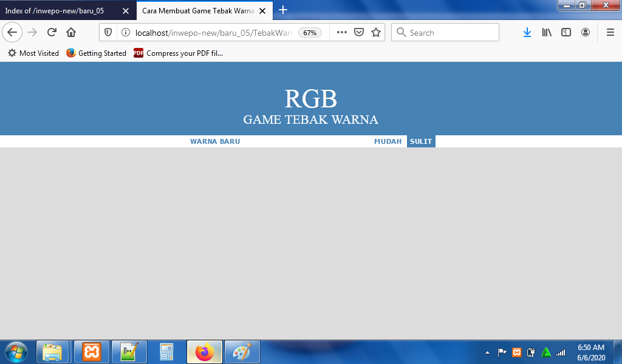Close the Cara Membuat Game tab
Screen dimensions: 622x364
pos(262,11)
